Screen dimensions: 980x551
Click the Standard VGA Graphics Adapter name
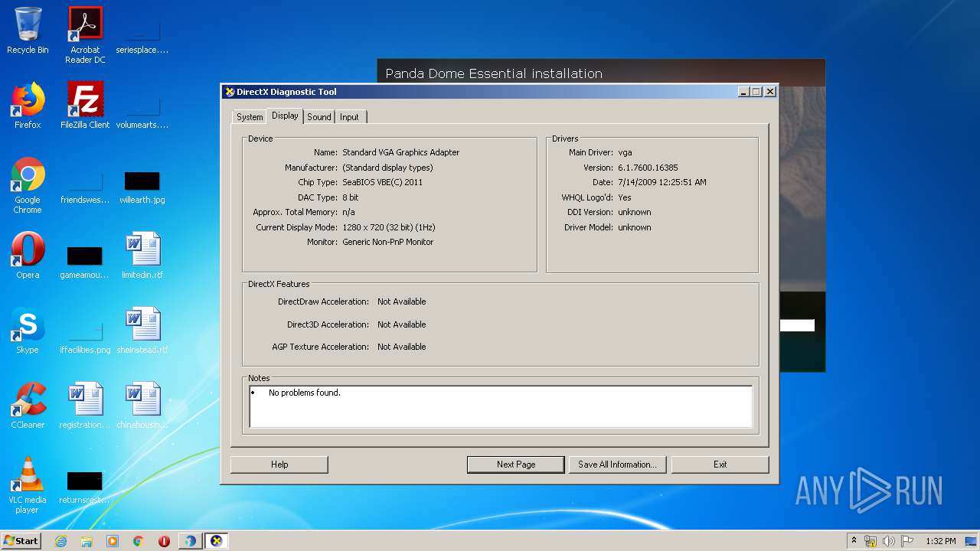(400, 152)
